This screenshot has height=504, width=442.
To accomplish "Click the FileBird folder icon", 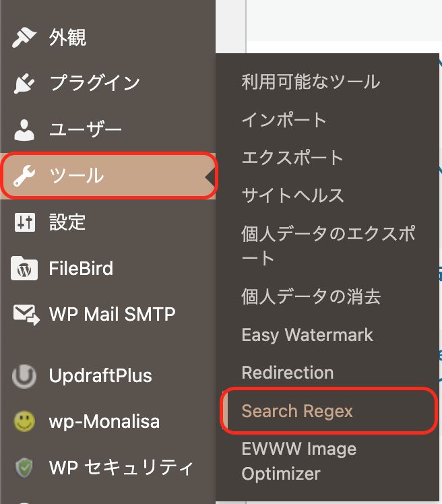I will point(24,268).
